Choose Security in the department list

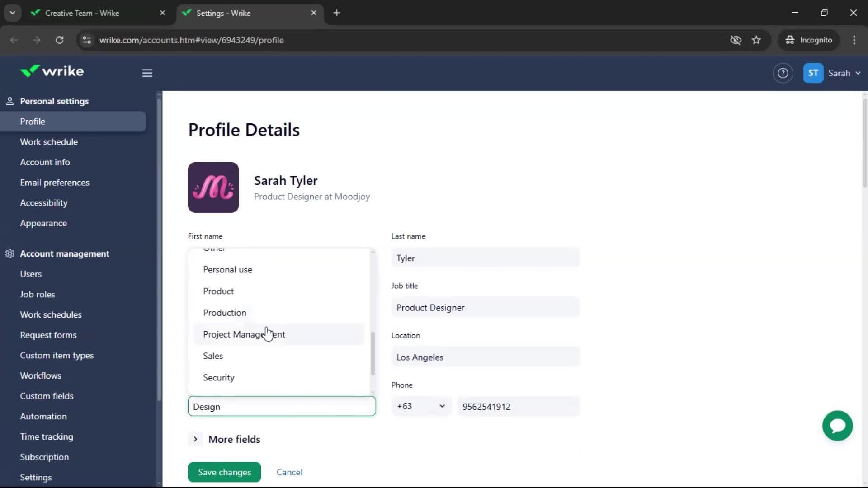tap(279, 378)
